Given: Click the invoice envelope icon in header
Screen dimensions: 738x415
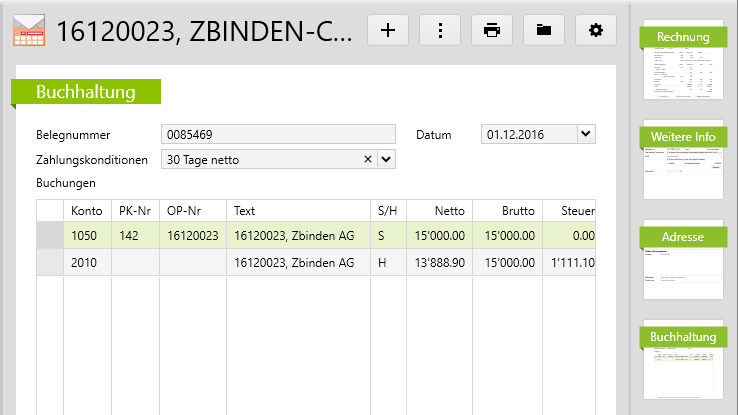Looking at the screenshot, I should pos(28,31).
